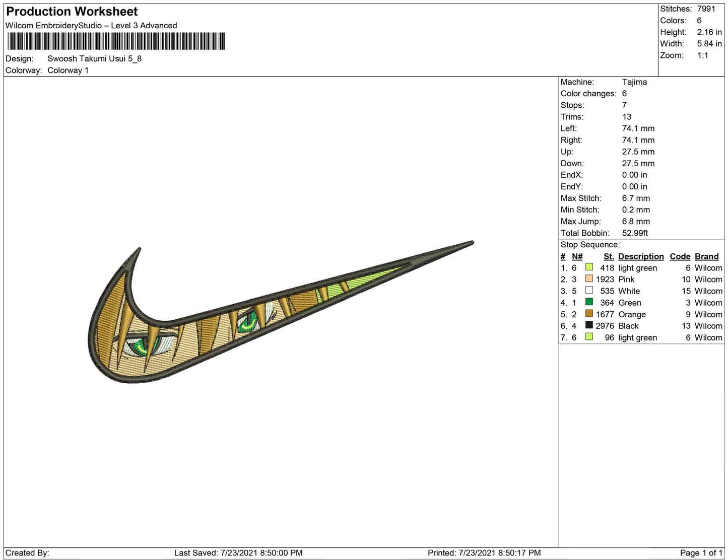Select the Left value 74.1 mm

tap(638, 128)
